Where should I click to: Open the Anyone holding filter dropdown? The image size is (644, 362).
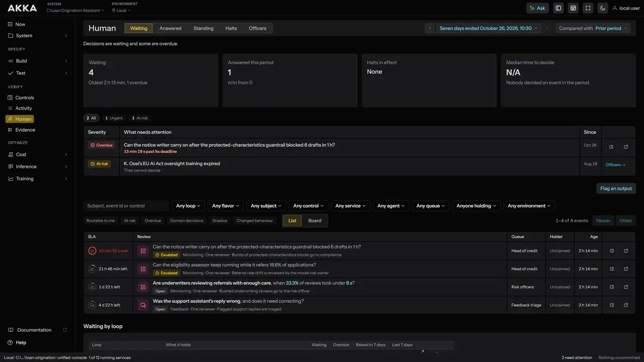pos(476,206)
